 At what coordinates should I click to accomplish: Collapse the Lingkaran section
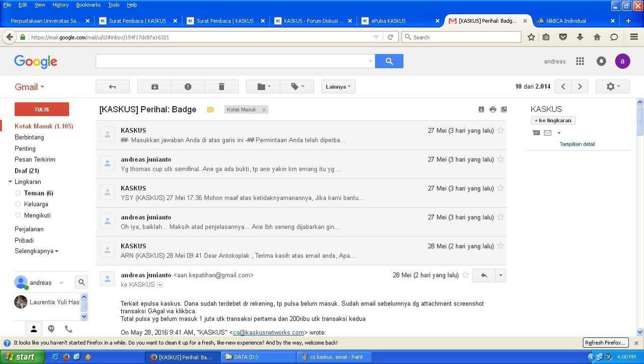point(10,182)
